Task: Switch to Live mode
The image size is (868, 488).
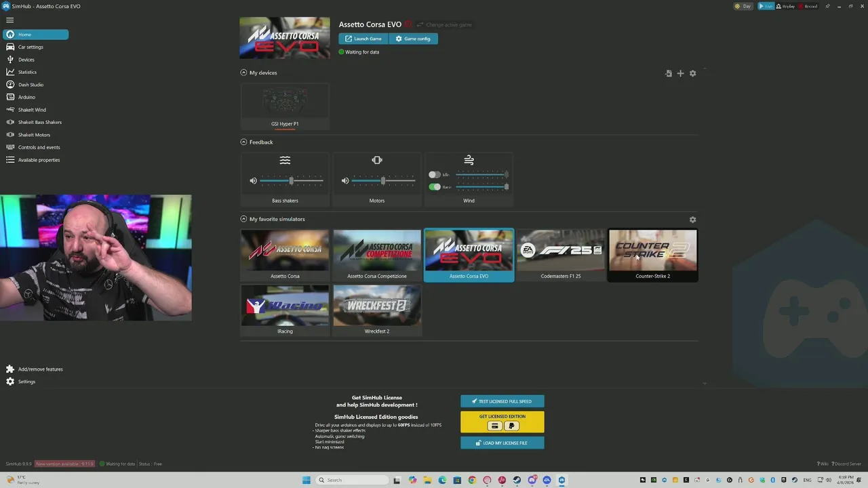Action: (x=766, y=6)
